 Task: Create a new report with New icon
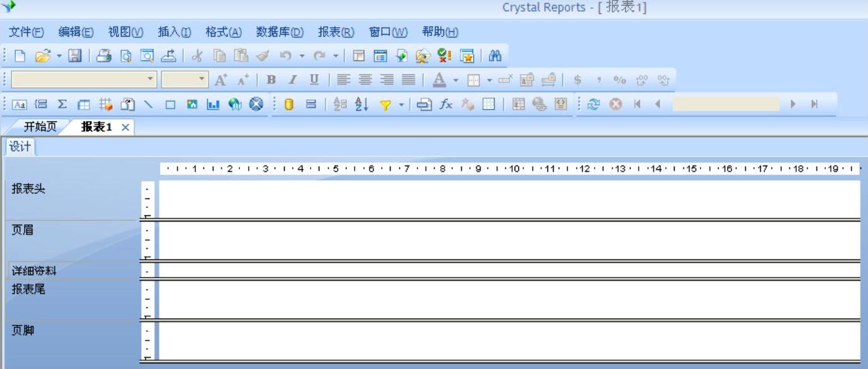(20, 56)
